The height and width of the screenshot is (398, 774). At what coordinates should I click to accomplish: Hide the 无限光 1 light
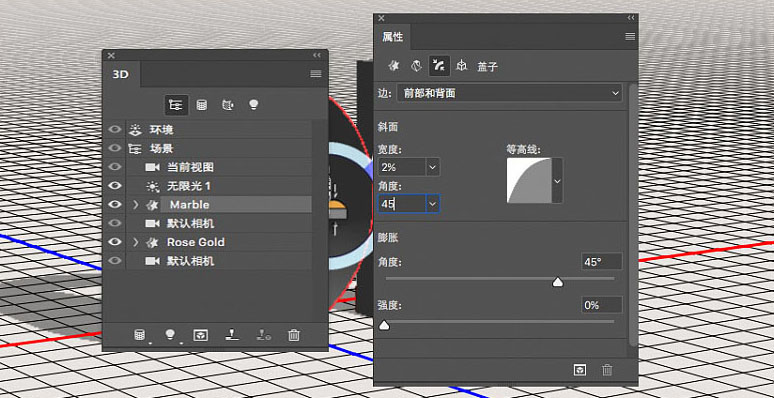point(115,186)
